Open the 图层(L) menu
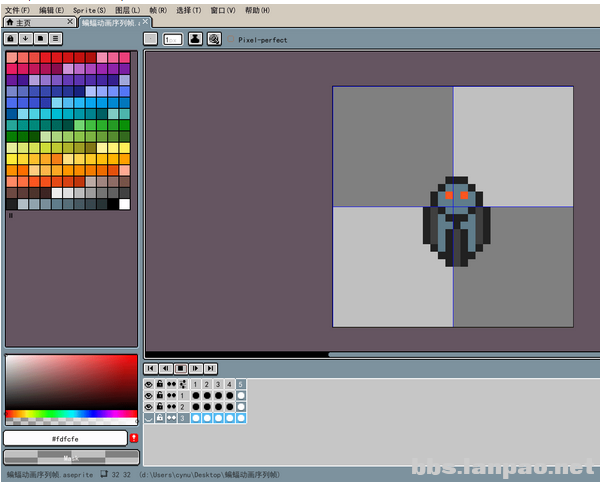 pos(128,10)
